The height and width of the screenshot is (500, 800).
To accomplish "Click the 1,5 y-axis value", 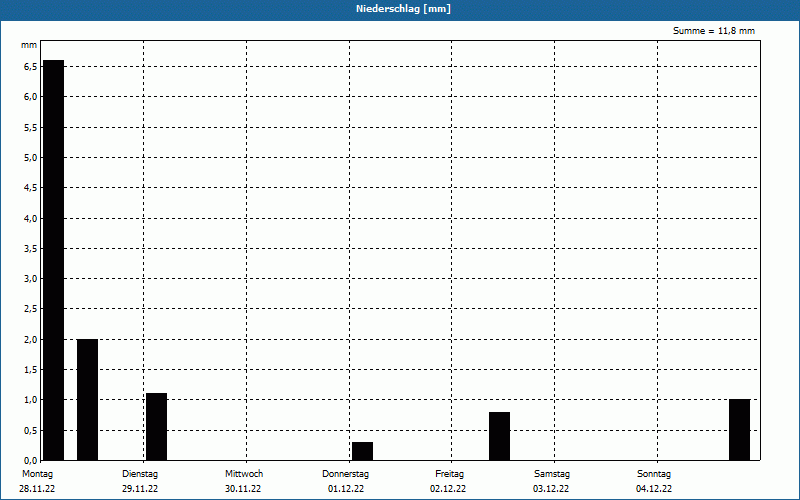I will point(30,369).
